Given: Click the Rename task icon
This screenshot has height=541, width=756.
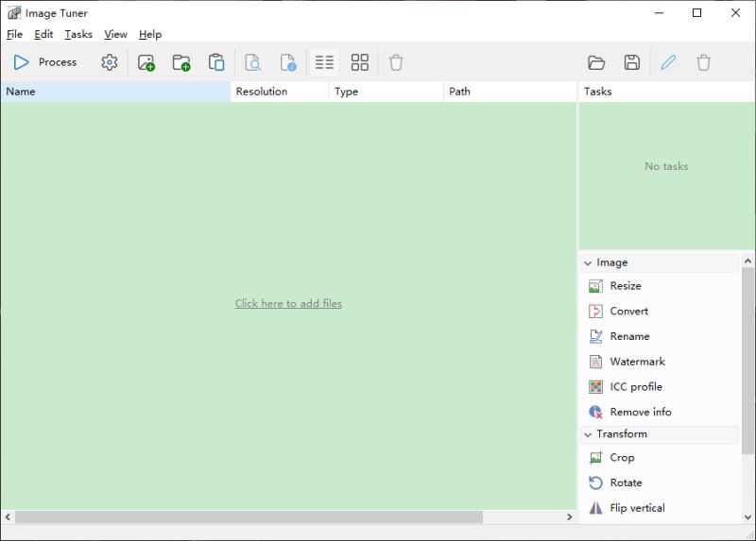Looking at the screenshot, I should pyautogui.click(x=595, y=336).
